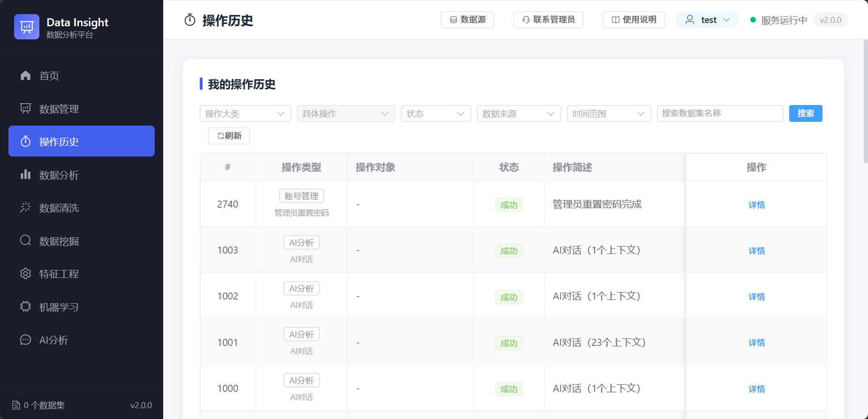This screenshot has width=868, height=419.
Task: Click the database icon in 数据源 button
Action: tap(453, 20)
